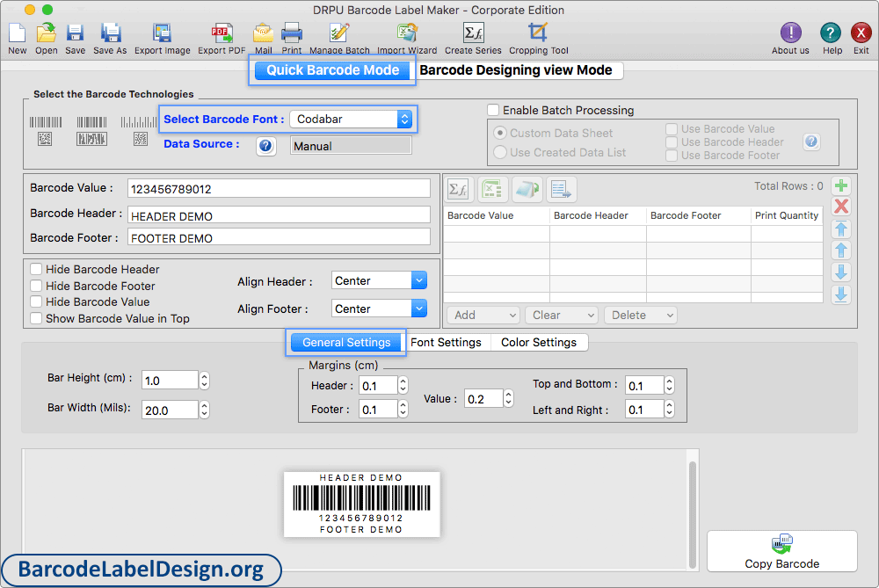
Task: Click the green plus add row icon
Action: pos(841,186)
